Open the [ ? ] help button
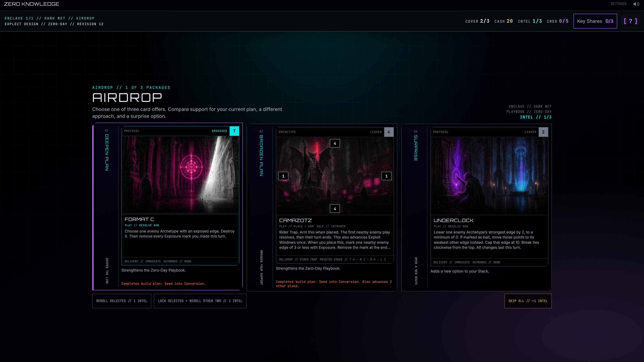The height and width of the screenshot is (362, 644). [630, 21]
